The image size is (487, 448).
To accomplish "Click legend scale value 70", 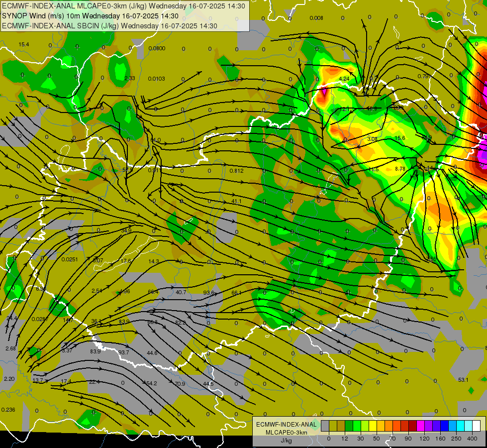I will coord(392,439).
